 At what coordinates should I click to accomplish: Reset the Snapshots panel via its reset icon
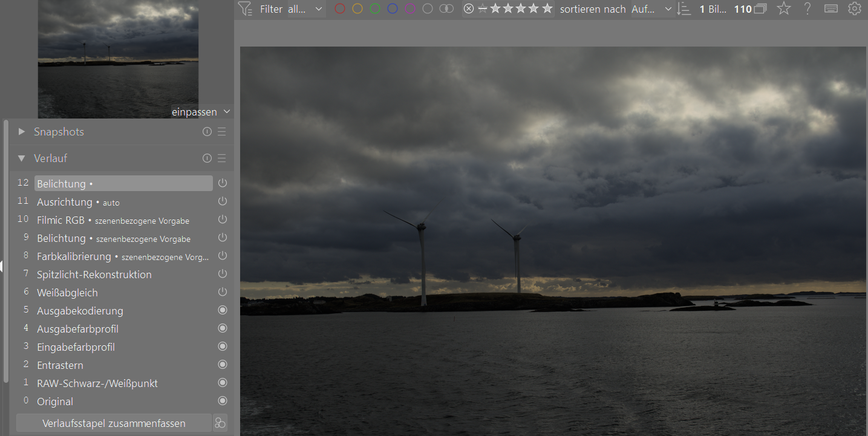(207, 132)
